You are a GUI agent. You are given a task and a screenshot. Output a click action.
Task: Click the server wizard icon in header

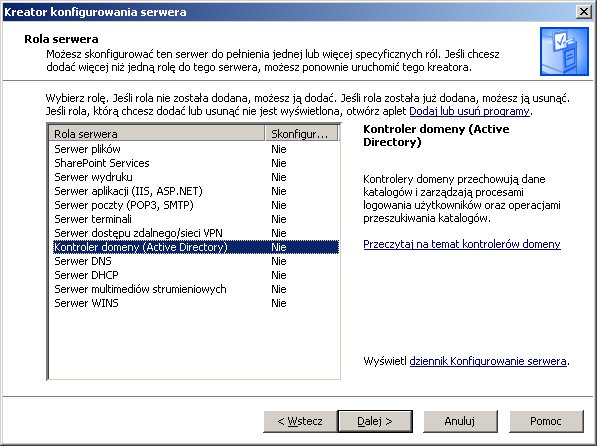click(564, 51)
